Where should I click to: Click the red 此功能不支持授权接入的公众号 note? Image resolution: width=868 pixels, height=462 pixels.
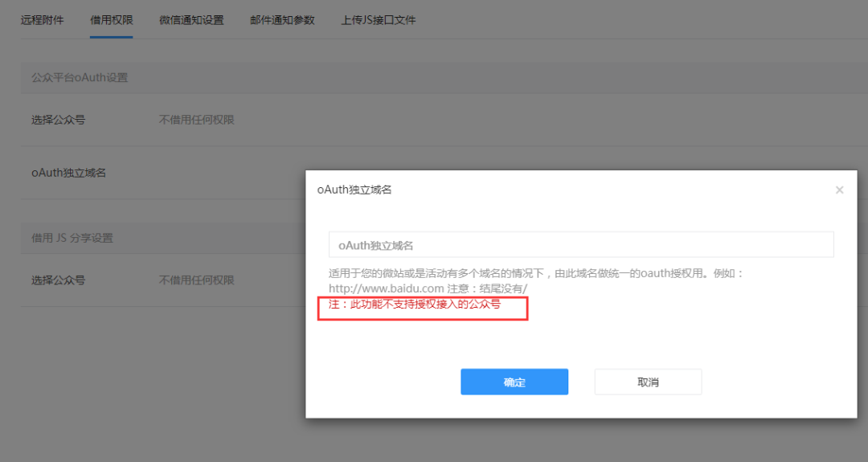coord(415,305)
